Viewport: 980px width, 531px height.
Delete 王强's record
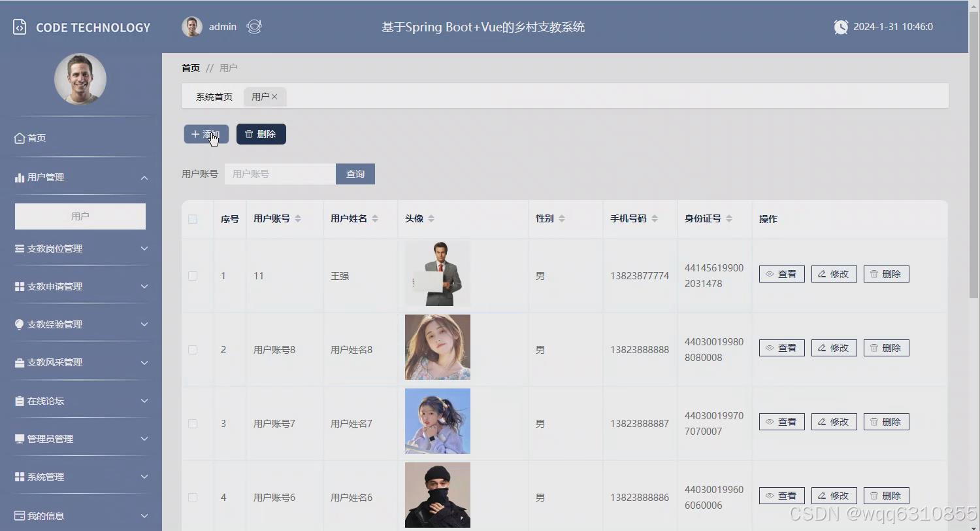(x=887, y=274)
